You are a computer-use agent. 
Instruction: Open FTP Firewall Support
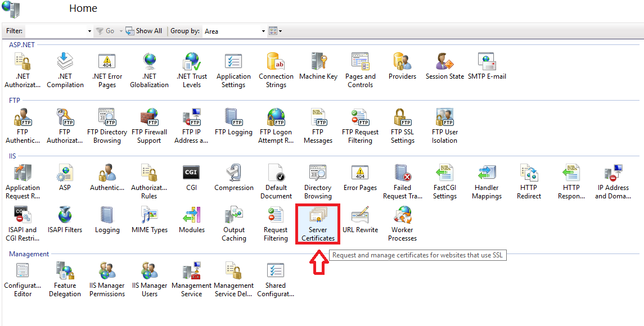coord(149,124)
